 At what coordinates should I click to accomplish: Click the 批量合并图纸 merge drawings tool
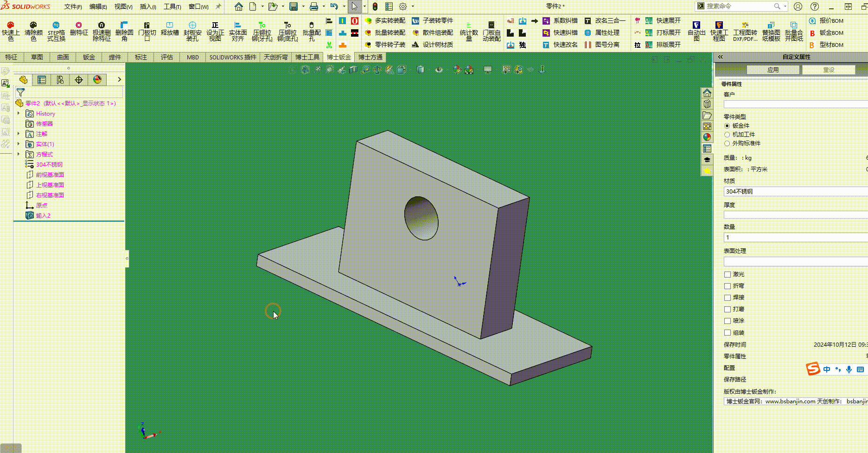click(794, 31)
